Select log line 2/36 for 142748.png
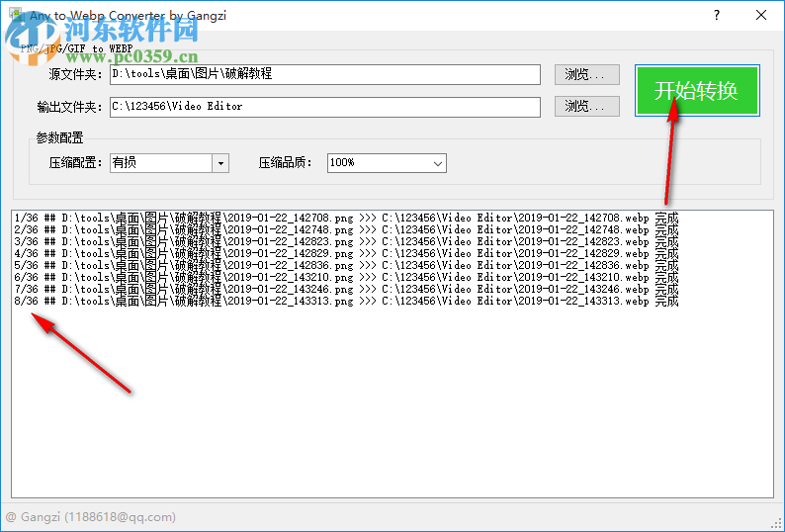Image resolution: width=785 pixels, height=532 pixels. [x=346, y=230]
